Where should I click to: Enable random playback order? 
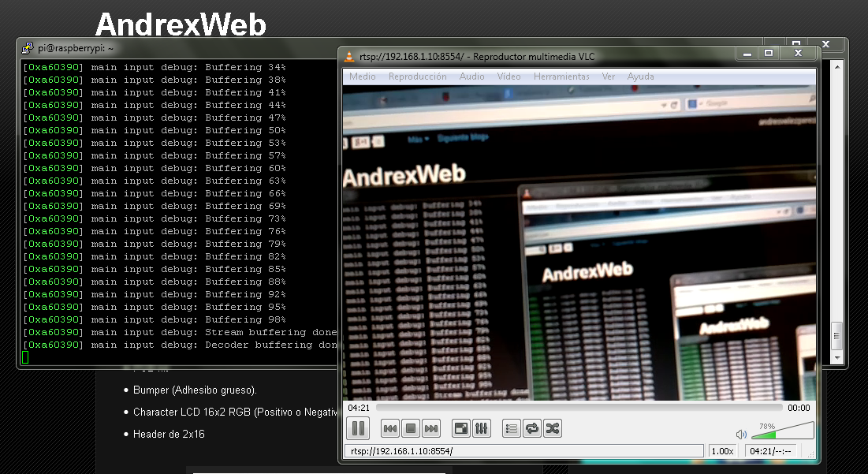[552, 428]
